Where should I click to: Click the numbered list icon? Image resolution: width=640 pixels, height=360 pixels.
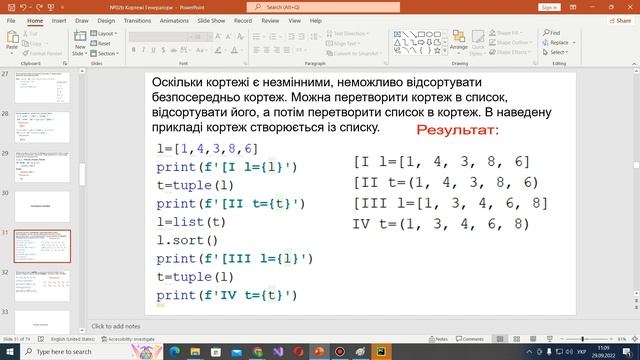pos(274,37)
